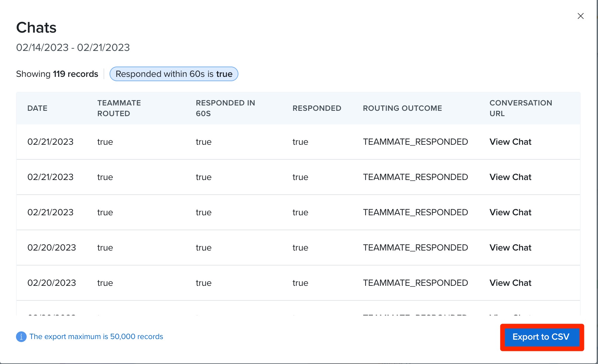Image resolution: width=598 pixels, height=364 pixels.
Task: Select the 'Responded within 60s is true' filter chip
Action: click(x=174, y=74)
